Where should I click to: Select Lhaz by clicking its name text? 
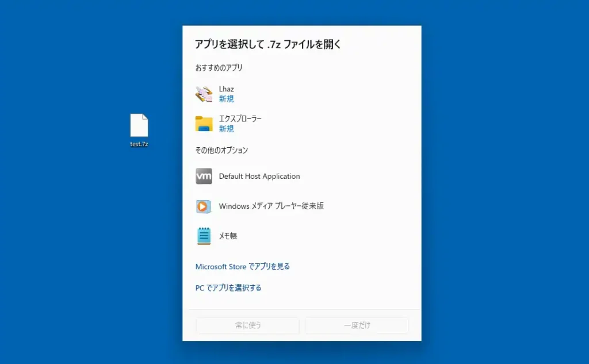226,89
